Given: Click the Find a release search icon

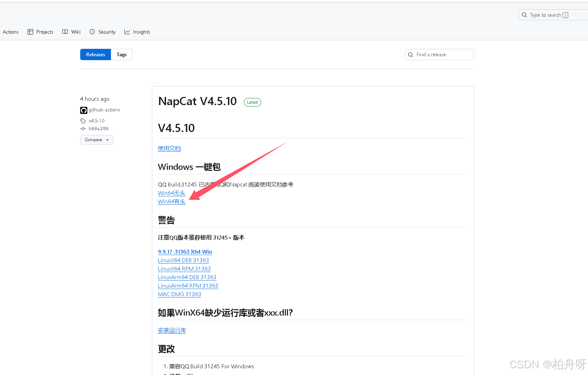Looking at the screenshot, I should pos(411,55).
